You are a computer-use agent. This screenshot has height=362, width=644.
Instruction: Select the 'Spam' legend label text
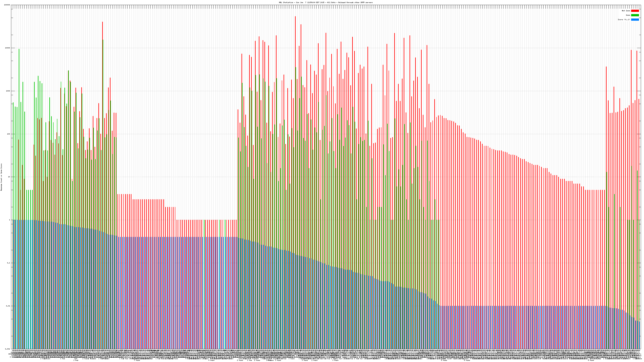point(628,15)
